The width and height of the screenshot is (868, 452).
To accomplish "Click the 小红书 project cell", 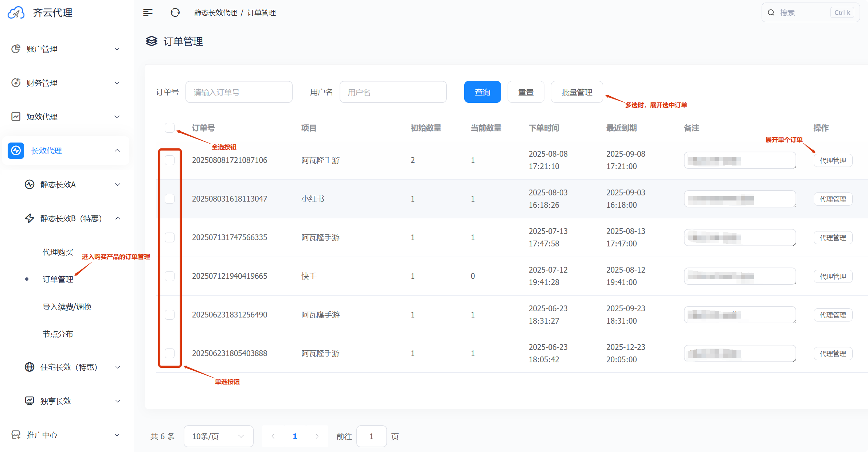I will (x=313, y=199).
